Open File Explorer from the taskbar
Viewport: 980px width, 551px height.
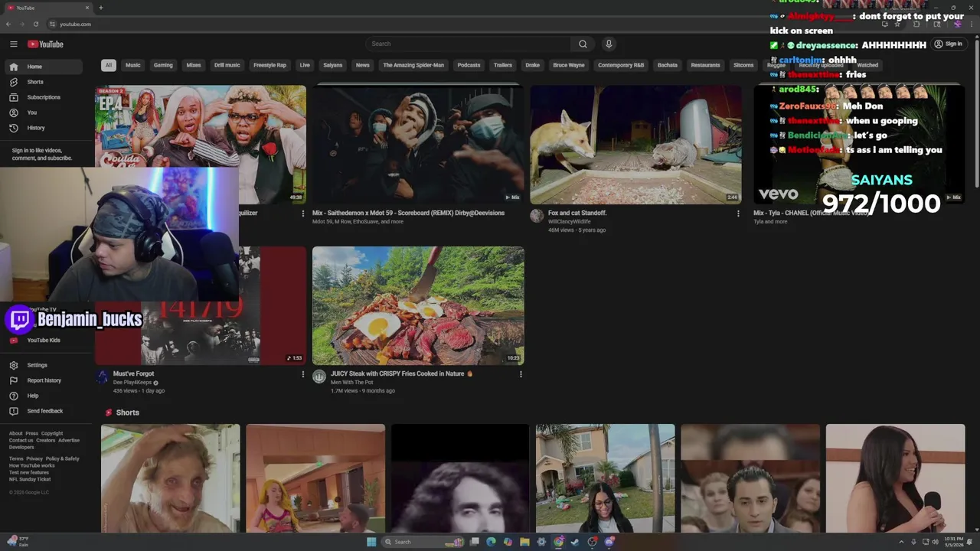point(524,542)
